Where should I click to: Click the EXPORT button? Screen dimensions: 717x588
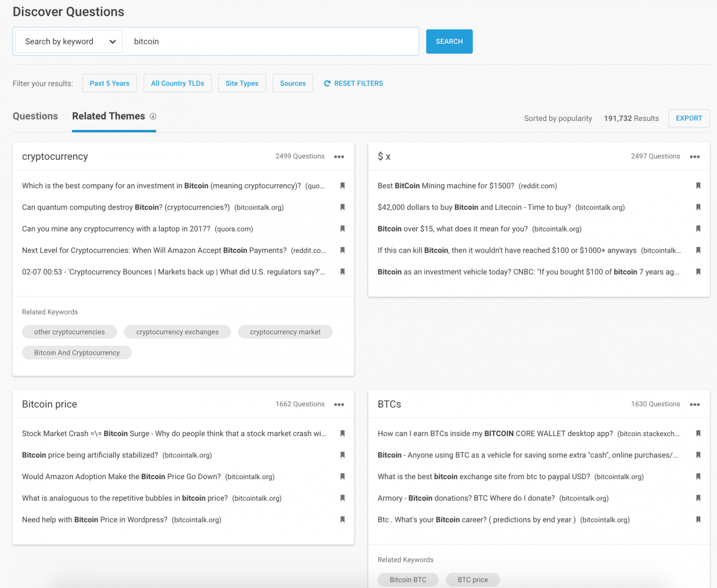click(689, 119)
